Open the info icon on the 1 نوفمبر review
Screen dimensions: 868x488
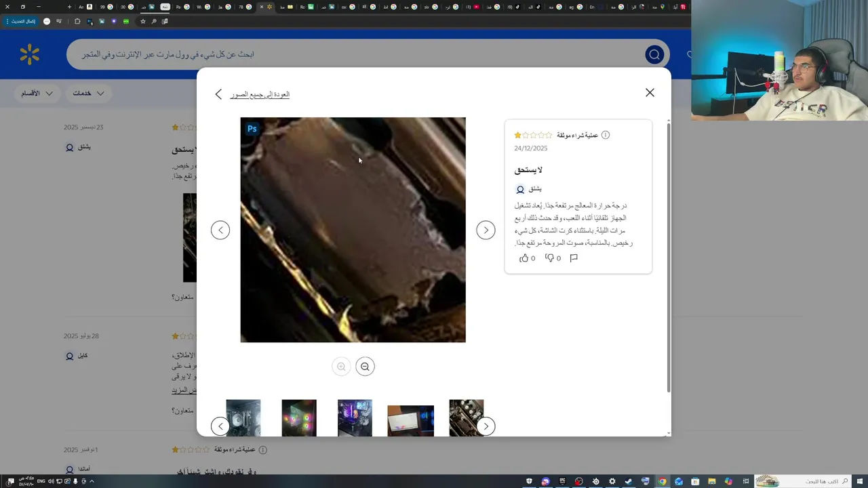click(x=262, y=449)
